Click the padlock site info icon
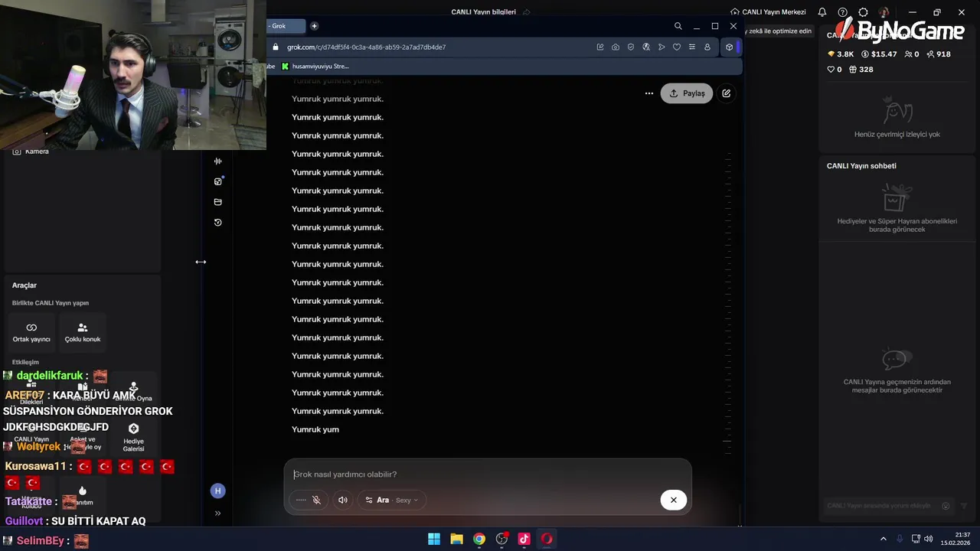980x551 pixels. point(276,47)
